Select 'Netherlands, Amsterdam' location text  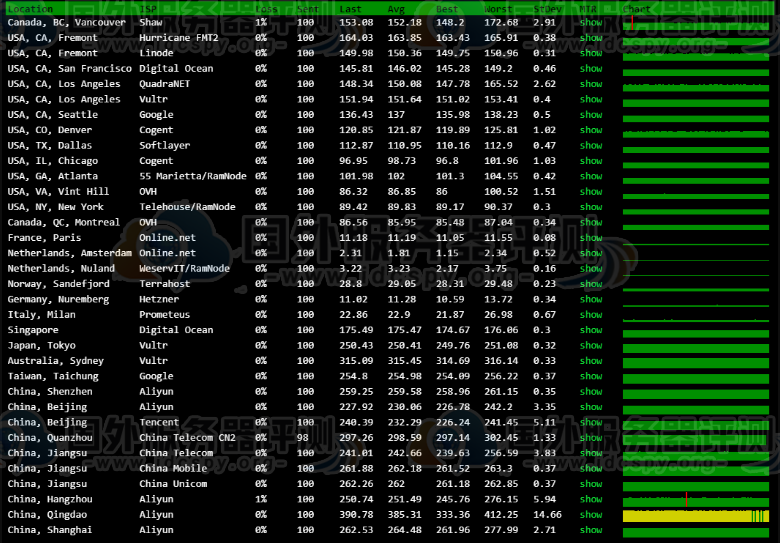click(x=70, y=253)
